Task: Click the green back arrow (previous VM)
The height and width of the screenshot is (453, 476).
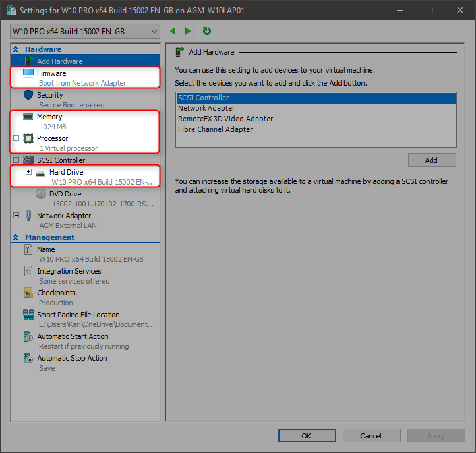Action: (173, 31)
